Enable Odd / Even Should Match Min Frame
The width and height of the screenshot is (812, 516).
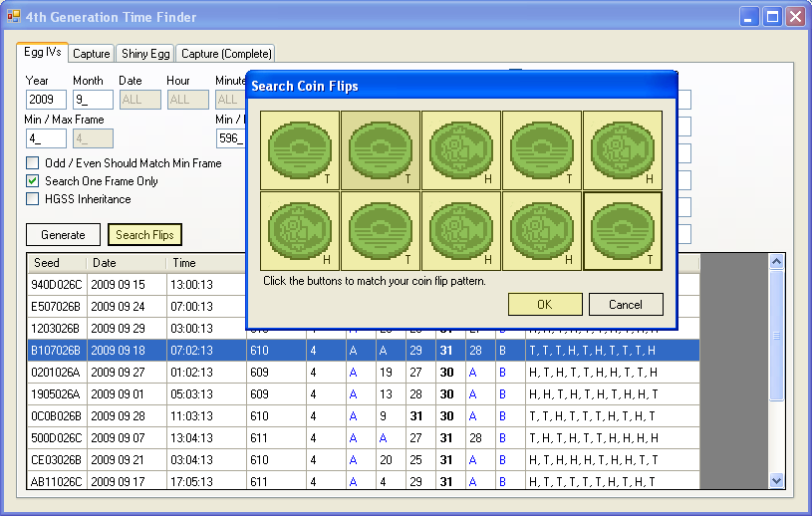tap(33, 163)
